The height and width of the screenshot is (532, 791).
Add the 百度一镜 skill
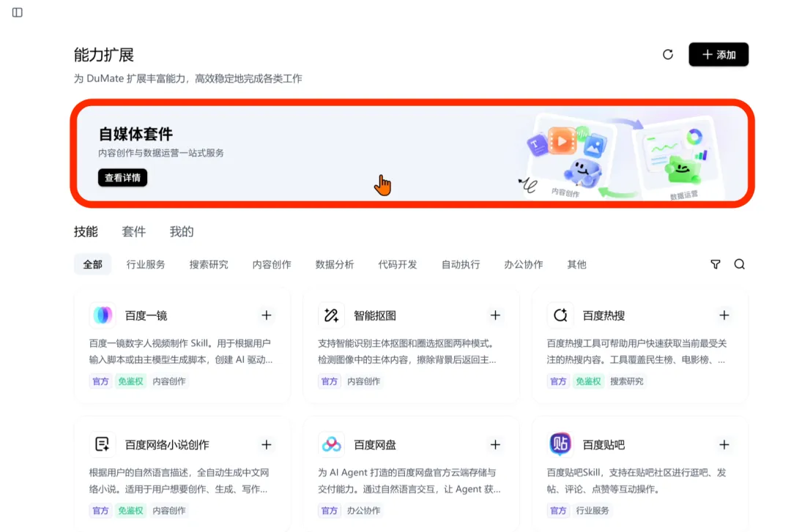[x=267, y=315]
